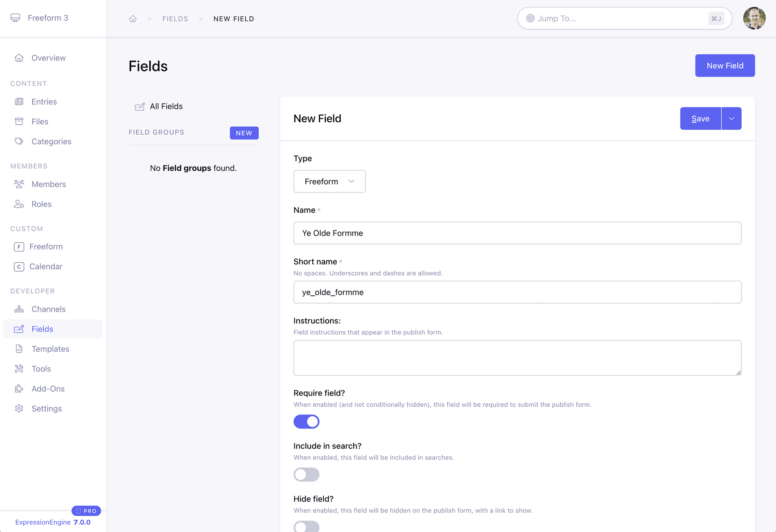
Task: Open the Save options dropdown arrow
Action: 731,118
